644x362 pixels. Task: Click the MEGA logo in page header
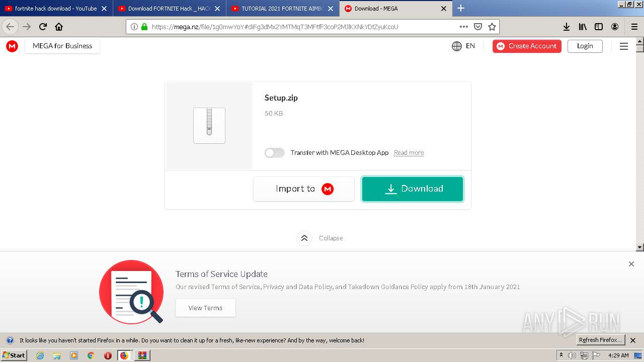click(x=12, y=46)
